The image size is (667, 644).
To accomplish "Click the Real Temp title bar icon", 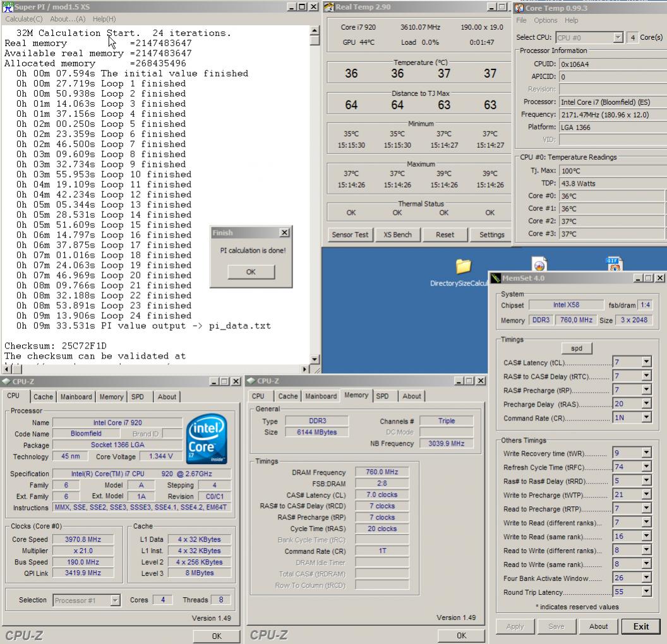I will point(328,7).
